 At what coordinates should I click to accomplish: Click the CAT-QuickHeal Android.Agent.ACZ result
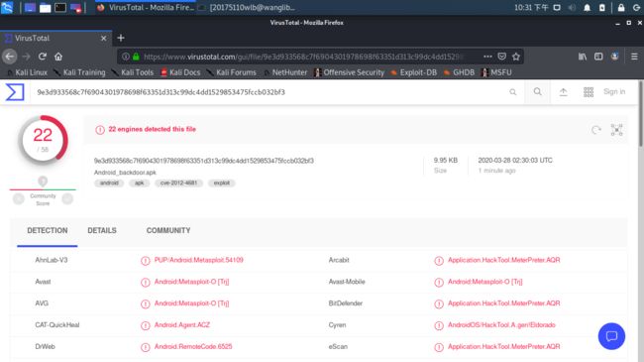pyautogui.click(x=182, y=325)
